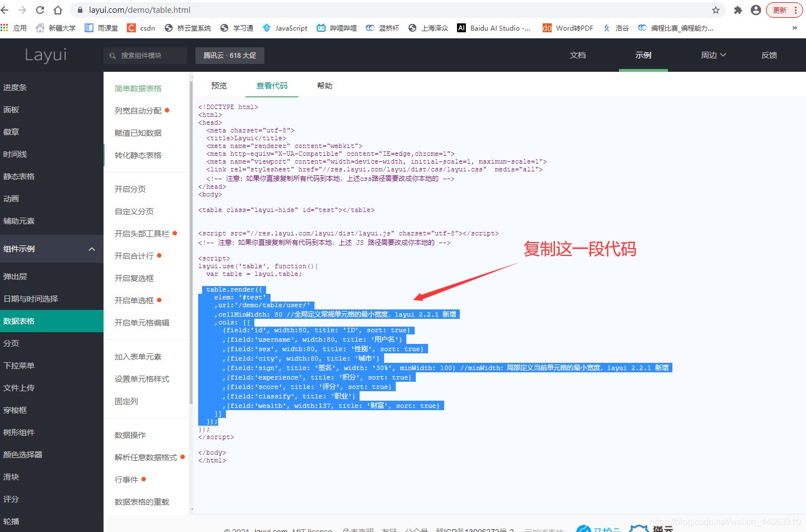The width and height of the screenshot is (806, 532).
Task: Open the 编程比赛 bookmark
Action: [x=676, y=28]
